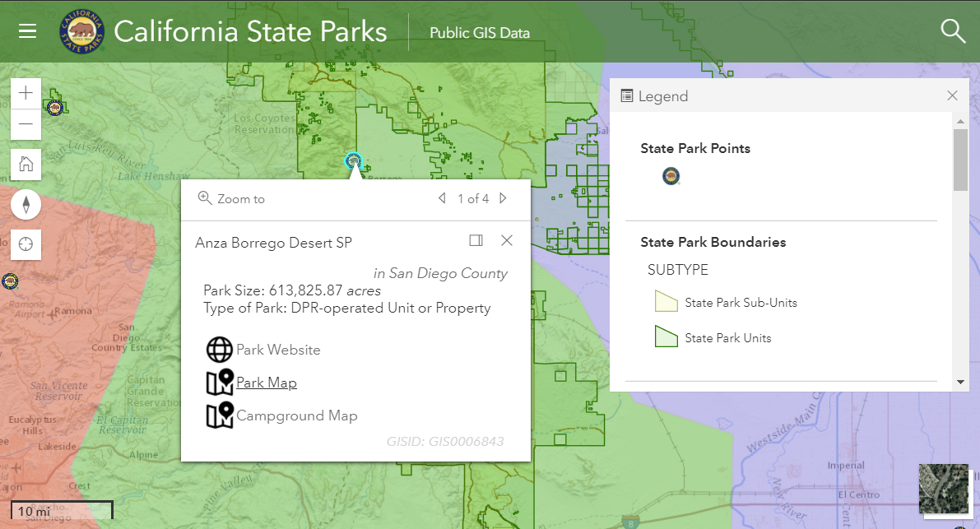Viewport: 980px width, 529px height.
Task: Open the Park Website link
Action: (278, 350)
